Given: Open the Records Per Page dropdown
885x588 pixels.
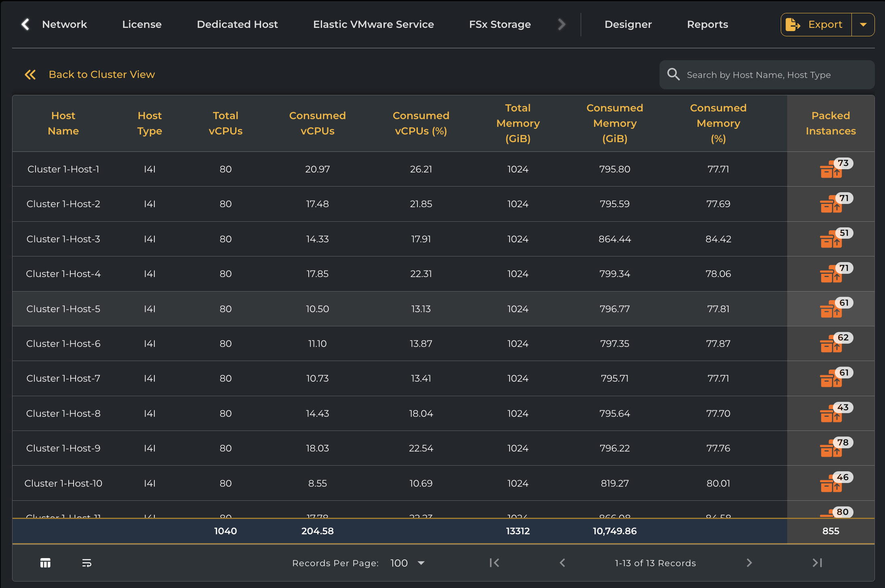Looking at the screenshot, I should (x=407, y=563).
